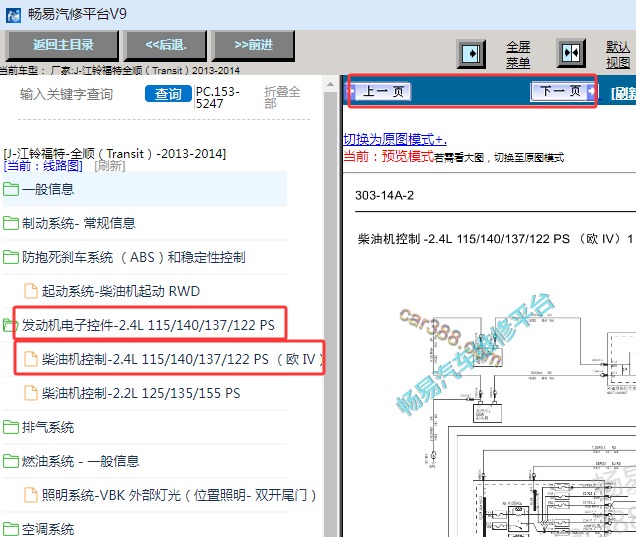Viewport: 636px width, 537px height.
Task: Click the fullscreen arrow icon
Action: pos(471,54)
